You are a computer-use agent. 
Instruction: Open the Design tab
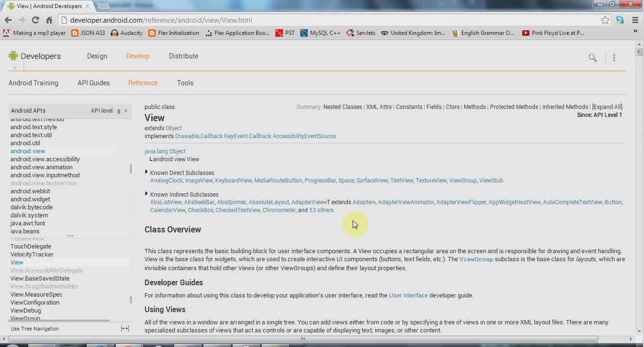coord(97,56)
